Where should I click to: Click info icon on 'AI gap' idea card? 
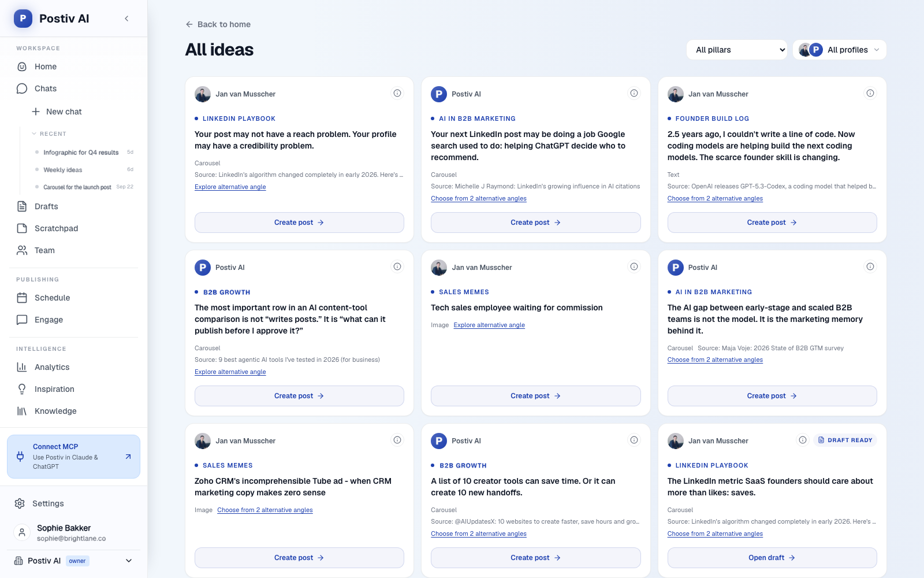870,266
